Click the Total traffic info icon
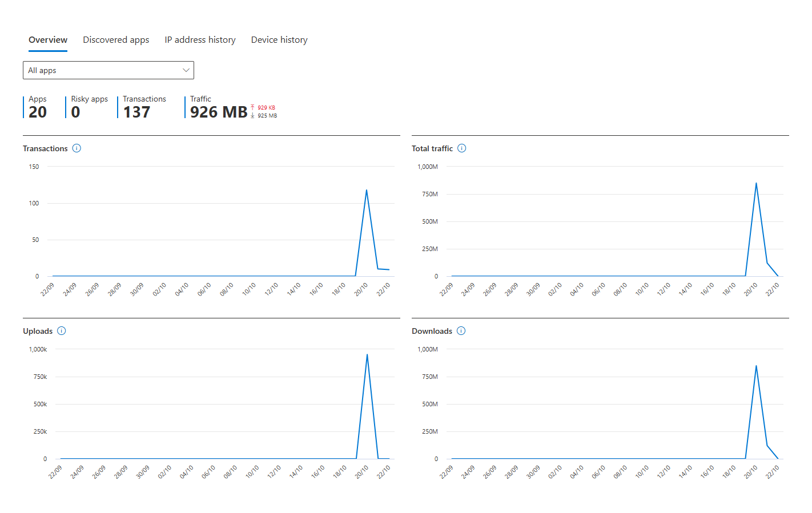The image size is (812, 513). [x=462, y=148]
